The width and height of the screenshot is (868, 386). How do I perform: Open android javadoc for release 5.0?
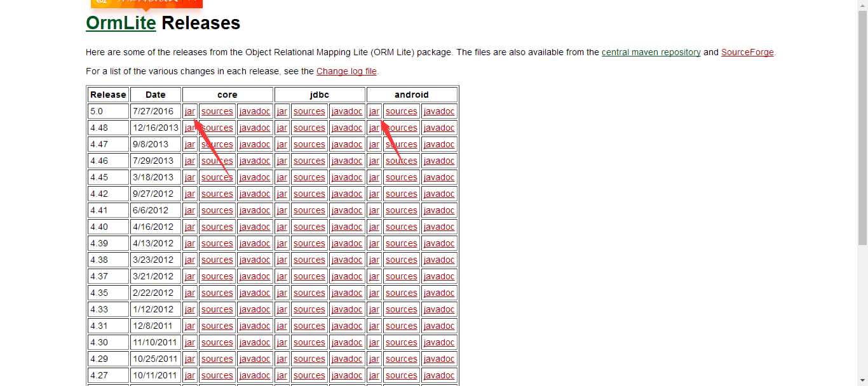(x=439, y=111)
